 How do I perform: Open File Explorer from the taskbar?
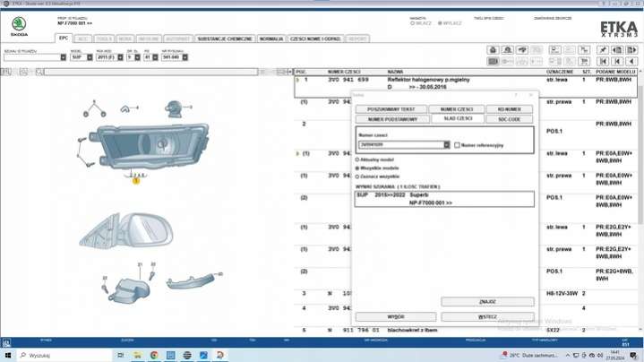pyautogui.click(x=138, y=355)
